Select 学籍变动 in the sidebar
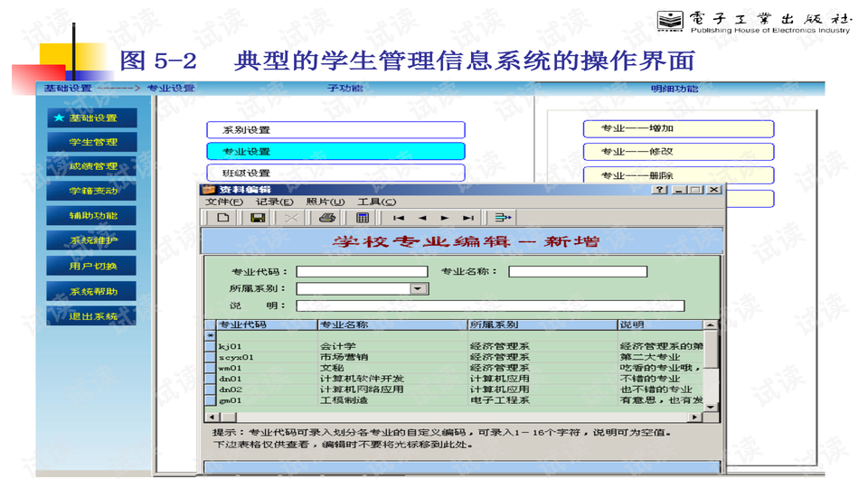 (x=92, y=191)
